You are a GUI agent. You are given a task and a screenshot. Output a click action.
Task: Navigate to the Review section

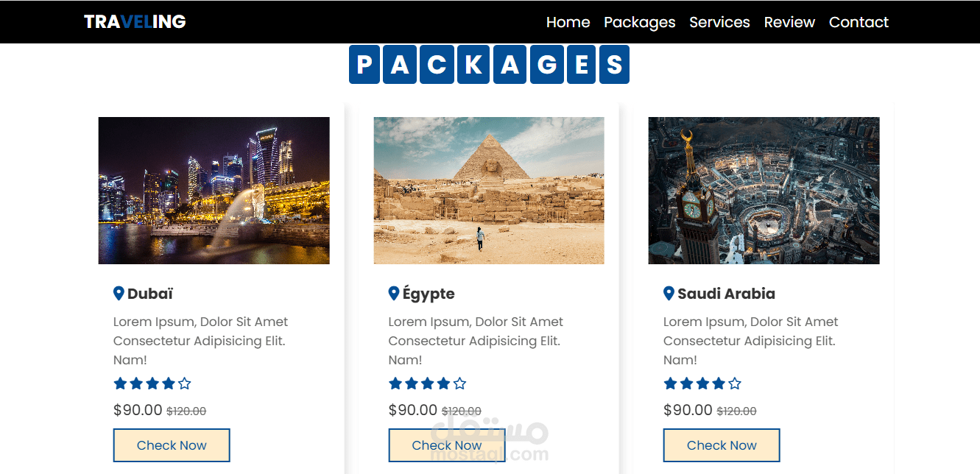[x=789, y=22]
